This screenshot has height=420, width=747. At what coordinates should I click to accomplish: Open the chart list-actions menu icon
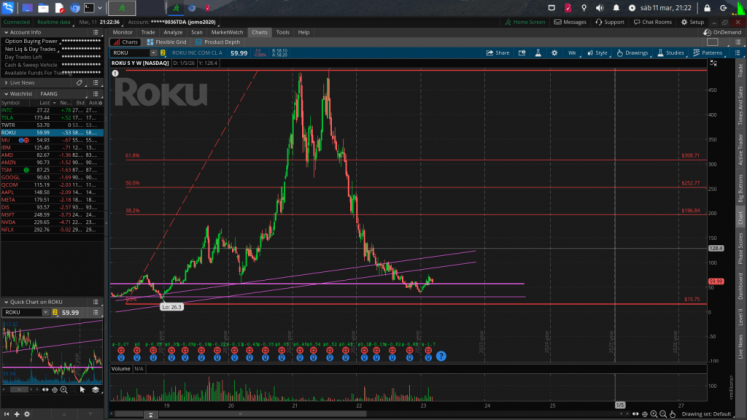point(737,53)
